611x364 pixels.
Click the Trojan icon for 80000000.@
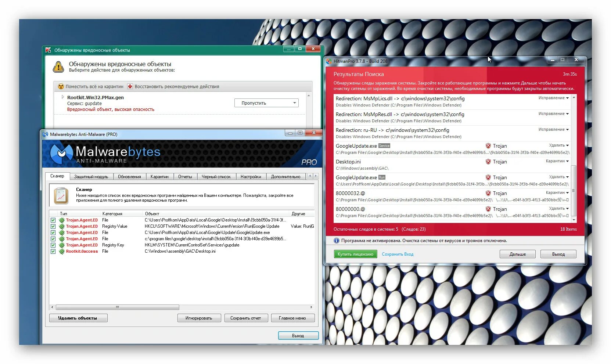coord(488,209)
